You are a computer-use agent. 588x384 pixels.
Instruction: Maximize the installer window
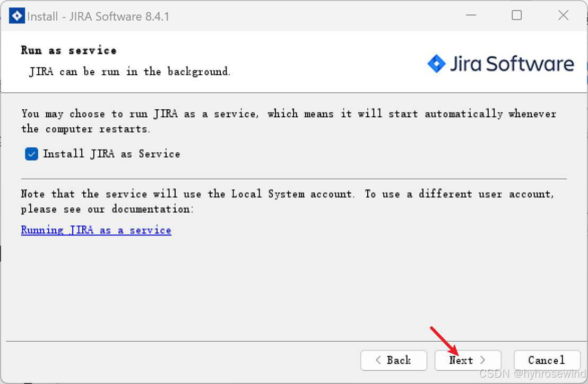click(517, 15)
